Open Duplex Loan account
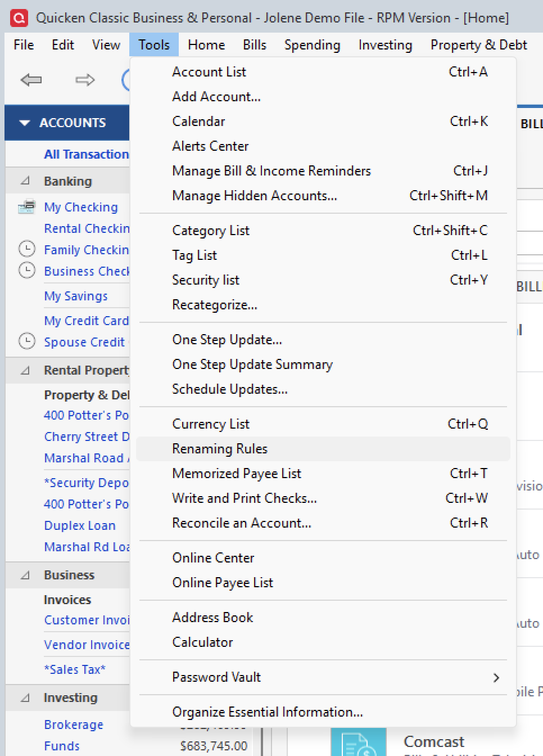 (80, 525)
